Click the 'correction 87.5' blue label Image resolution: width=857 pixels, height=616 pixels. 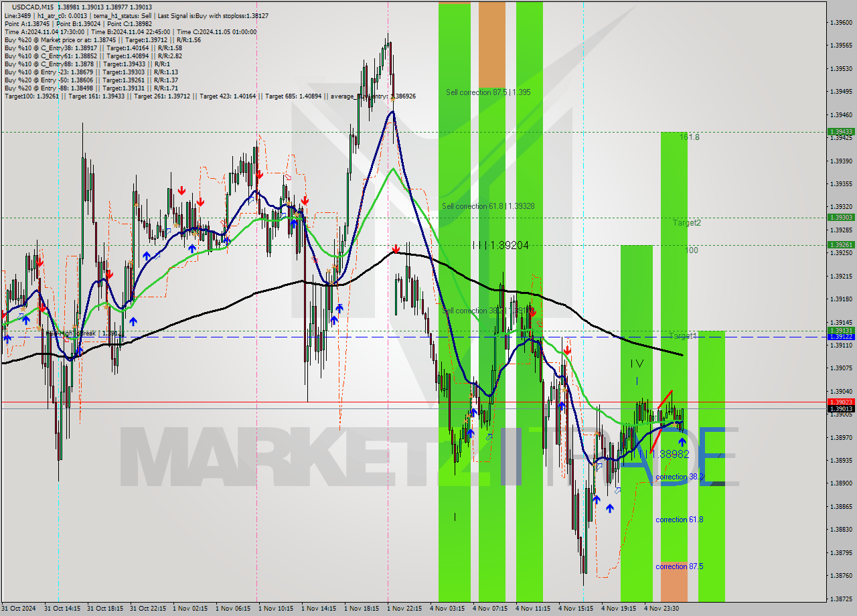(x=680, y=566)
